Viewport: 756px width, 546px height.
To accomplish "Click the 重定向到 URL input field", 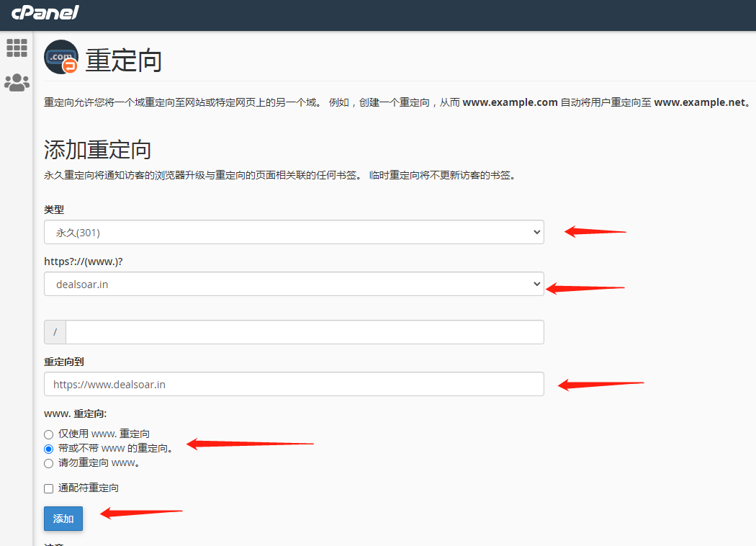I will point(294,384).
